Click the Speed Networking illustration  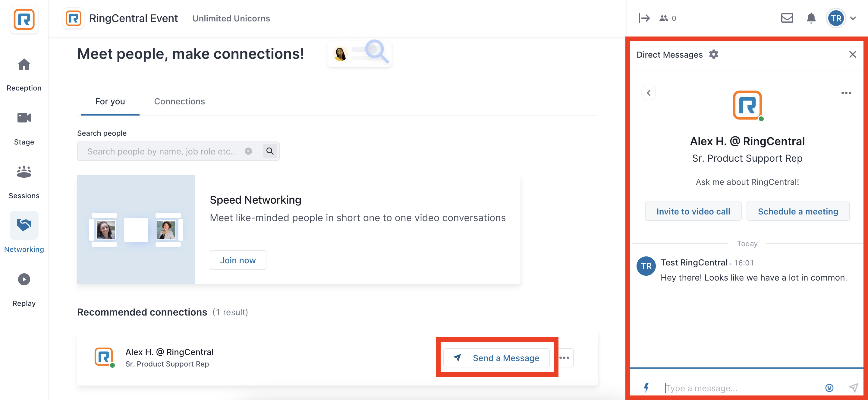136,229
